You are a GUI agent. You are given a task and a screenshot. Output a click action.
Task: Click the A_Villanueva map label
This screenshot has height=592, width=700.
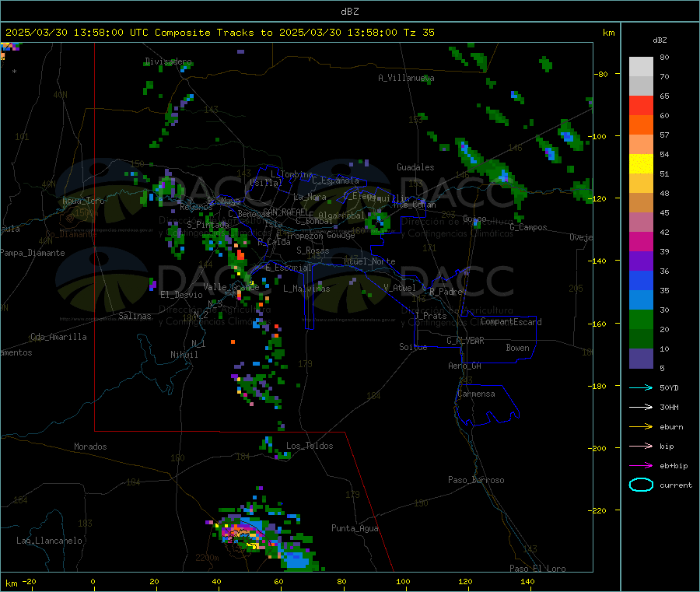coord(406,78)
